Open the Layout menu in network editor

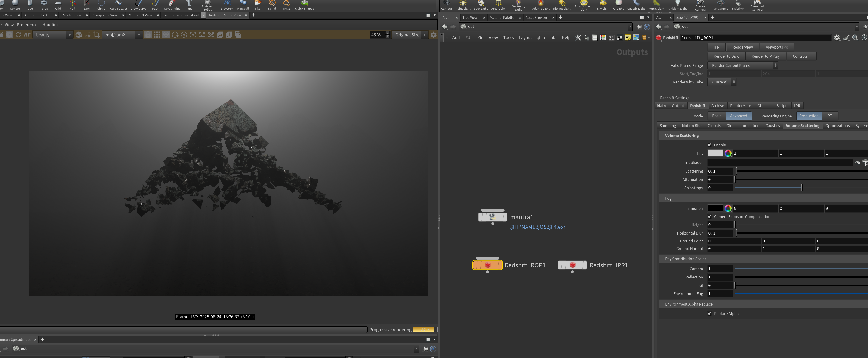[525, 38]
